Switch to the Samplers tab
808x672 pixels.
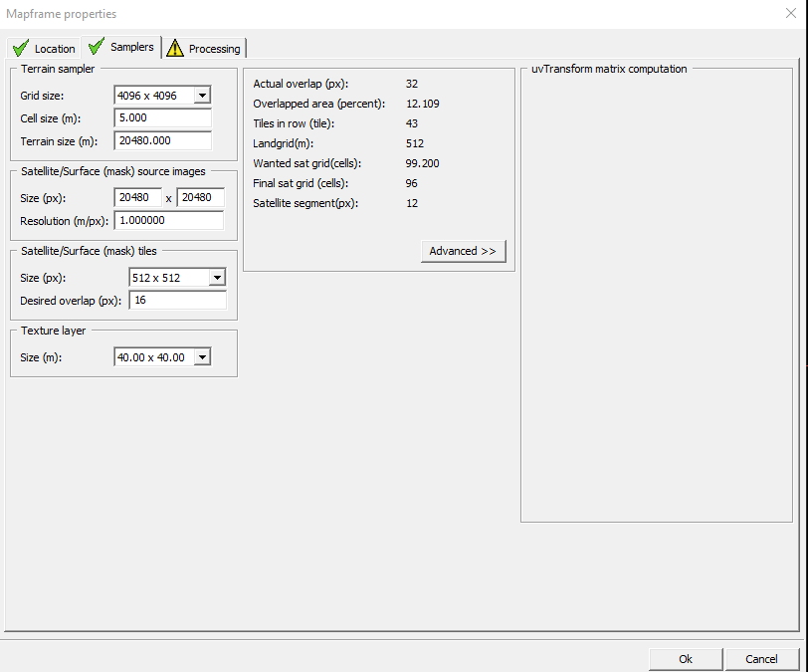click(x=121, y=47)
